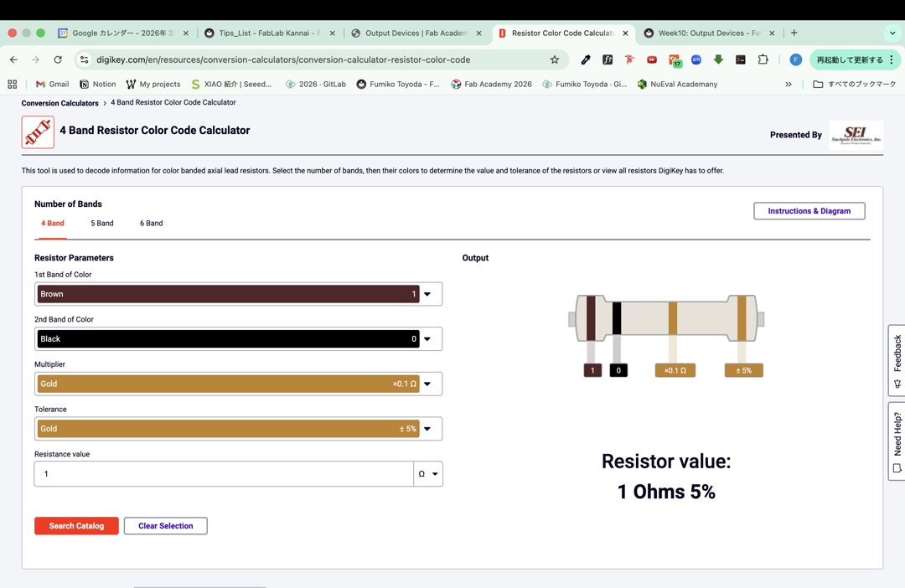Click the eyedropper/pen extension icon in toolbar

pos(586,59)
